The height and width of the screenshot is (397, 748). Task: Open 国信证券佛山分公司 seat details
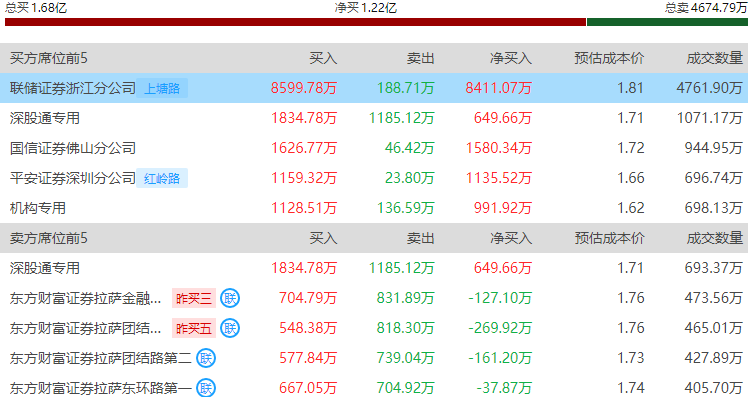374,148
